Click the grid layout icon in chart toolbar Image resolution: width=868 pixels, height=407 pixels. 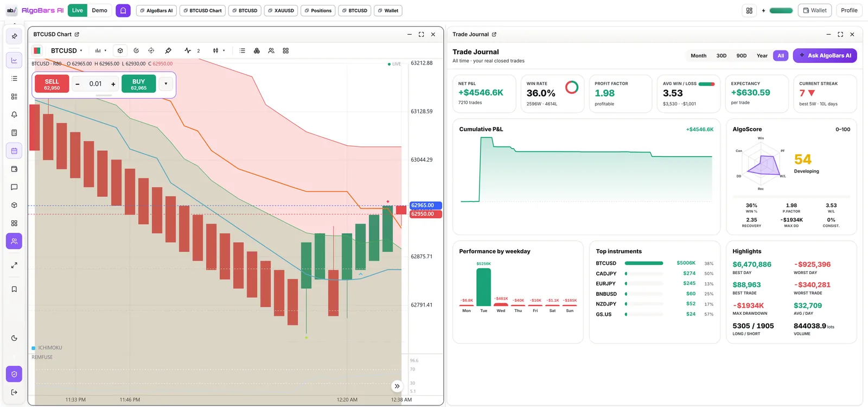point(286,50)
